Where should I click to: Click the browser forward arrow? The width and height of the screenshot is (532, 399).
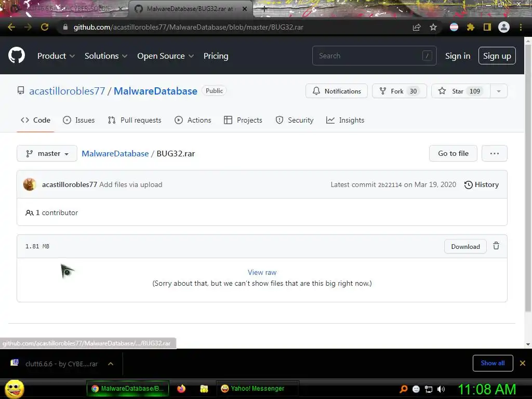[x=28, y=27]
